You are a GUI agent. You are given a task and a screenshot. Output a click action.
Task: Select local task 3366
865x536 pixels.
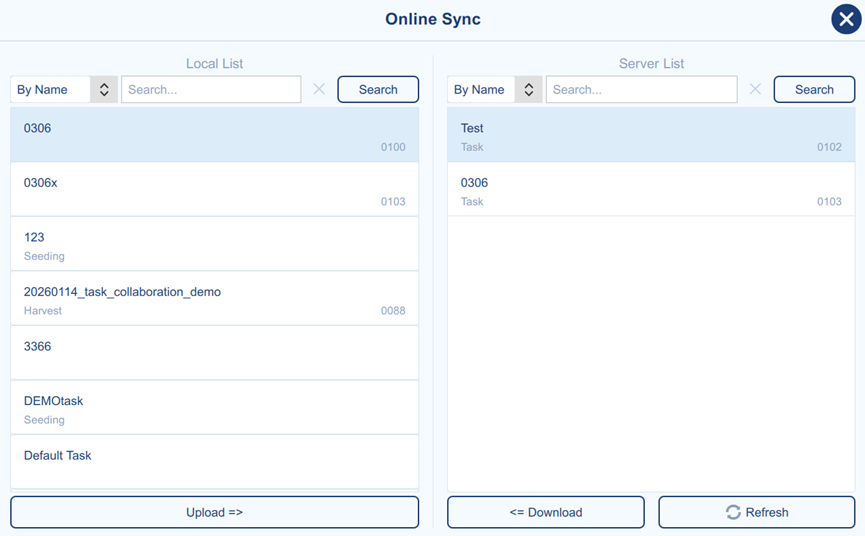click(215, 353)
